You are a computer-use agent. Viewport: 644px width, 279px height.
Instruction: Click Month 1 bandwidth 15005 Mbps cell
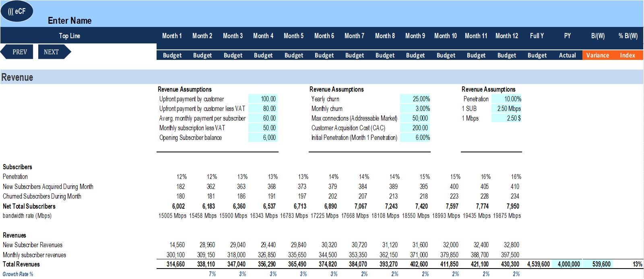[172, 216]
